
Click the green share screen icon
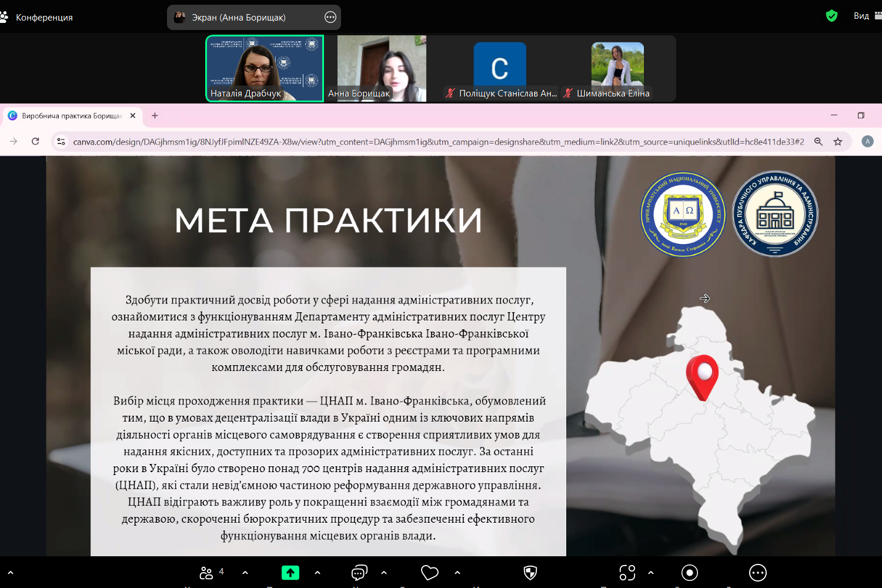290,573
